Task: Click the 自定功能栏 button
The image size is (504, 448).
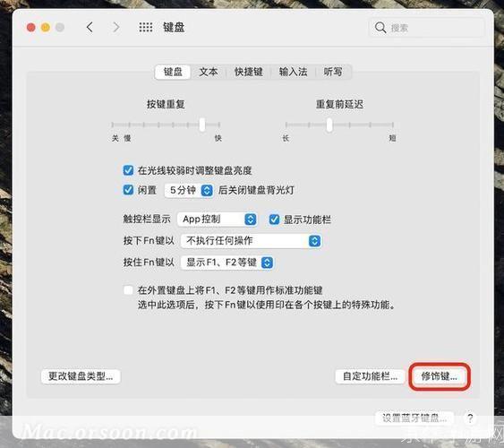Action: [370, 376]
